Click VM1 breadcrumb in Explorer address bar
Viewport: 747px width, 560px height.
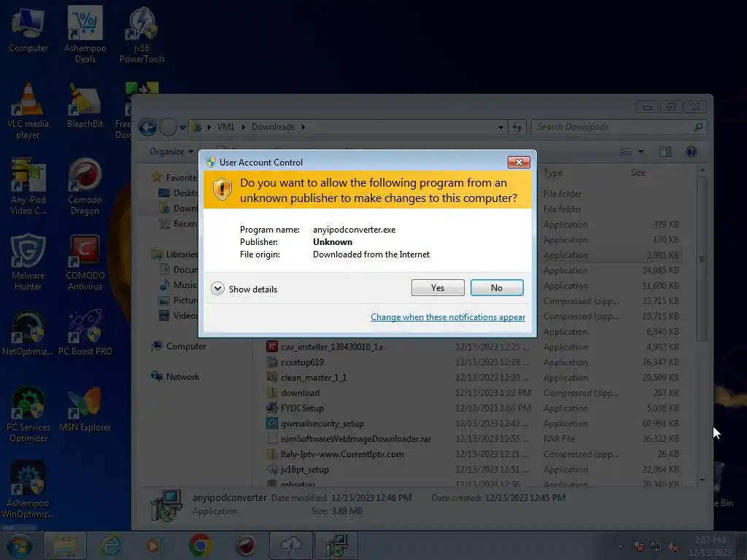(x=226, y=127)
